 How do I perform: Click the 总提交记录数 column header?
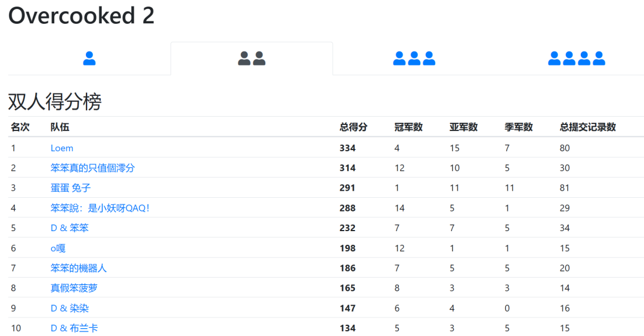587,127
